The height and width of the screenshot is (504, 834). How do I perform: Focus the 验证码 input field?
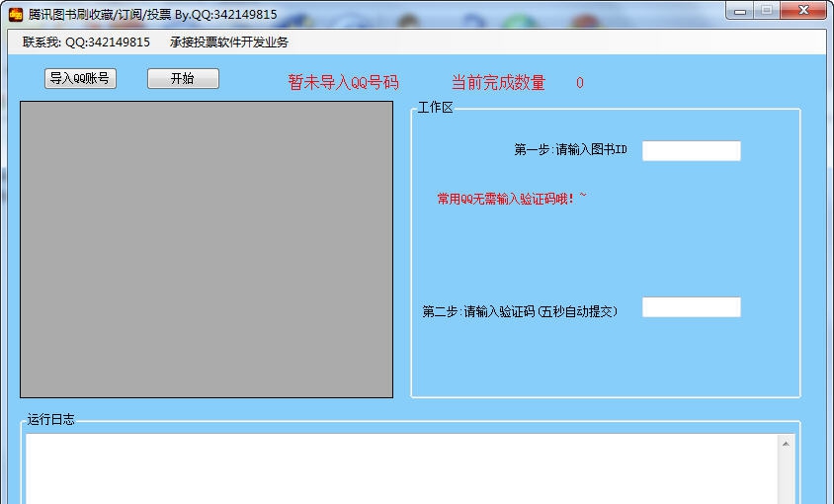pos(692,307)
